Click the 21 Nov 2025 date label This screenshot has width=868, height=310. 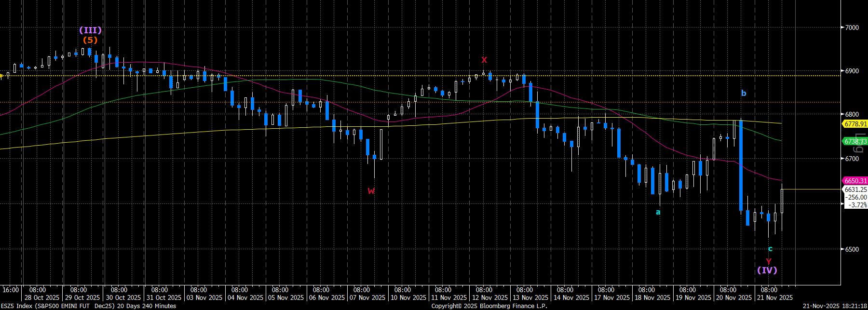(774, 297)
